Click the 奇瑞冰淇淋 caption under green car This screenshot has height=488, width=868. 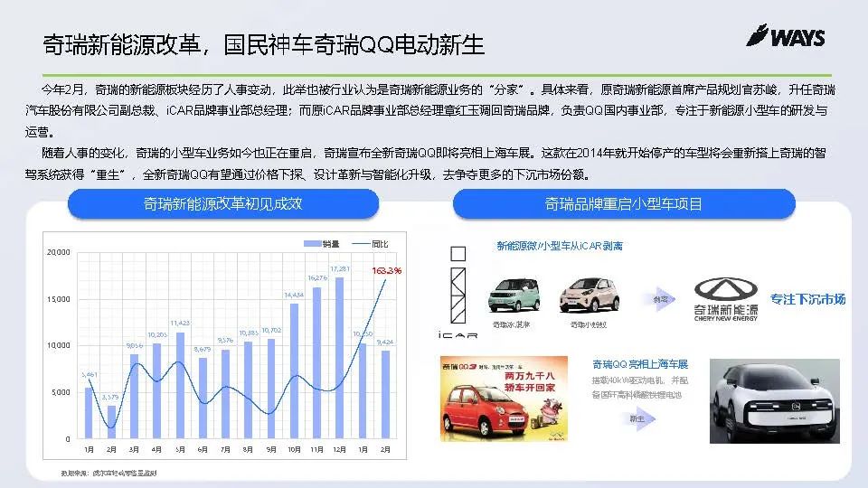tap(511, 324)
